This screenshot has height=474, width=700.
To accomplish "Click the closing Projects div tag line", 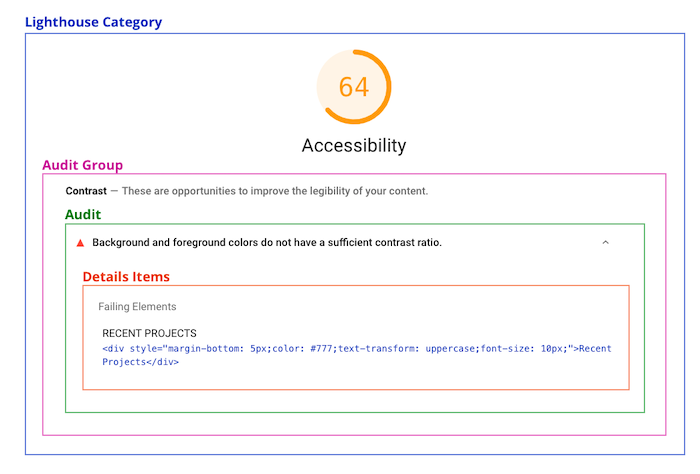I will click(x=140, y=362).
